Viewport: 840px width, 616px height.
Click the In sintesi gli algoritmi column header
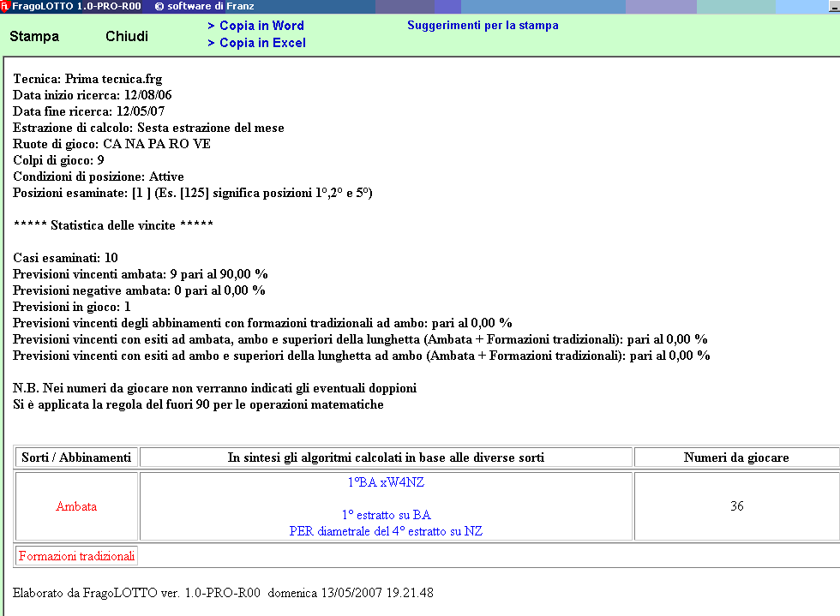386,458
